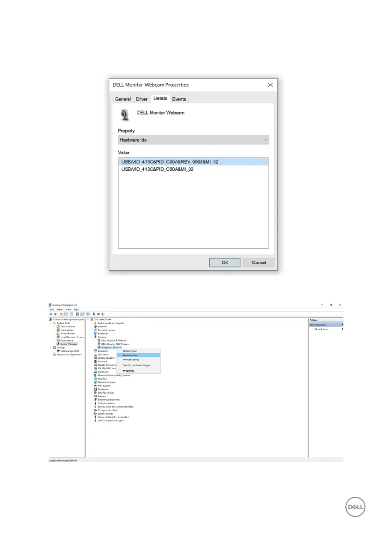Click the blue Help toolbar icon
392x557 pixels.
pos(77,314)
